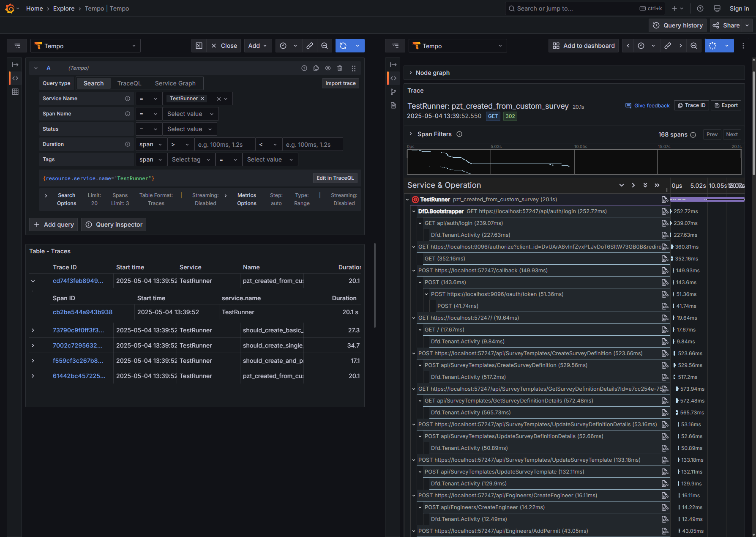The image size is (756, 537).
Task: Open span link cb2be544a943b938
Action: pos(82,312)
